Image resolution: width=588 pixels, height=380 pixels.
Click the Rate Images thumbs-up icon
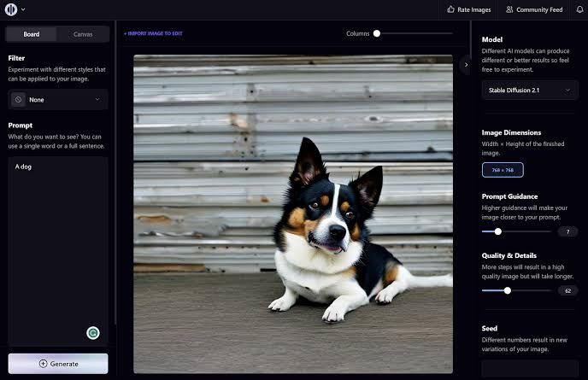click(x=450, y=9)
